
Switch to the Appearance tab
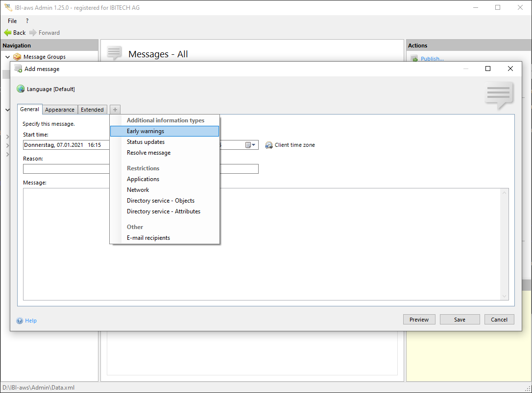coord(60,110)
